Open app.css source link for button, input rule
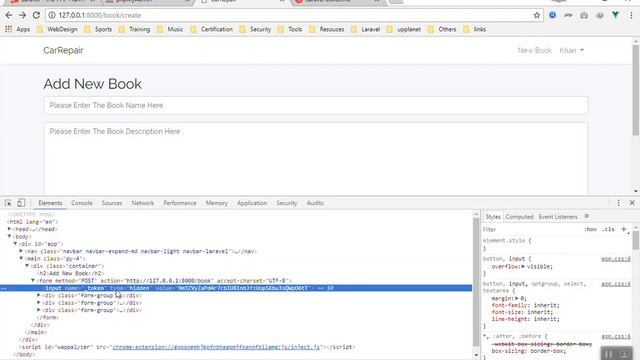This screenshot has height=360, width=640. [616, 259]
